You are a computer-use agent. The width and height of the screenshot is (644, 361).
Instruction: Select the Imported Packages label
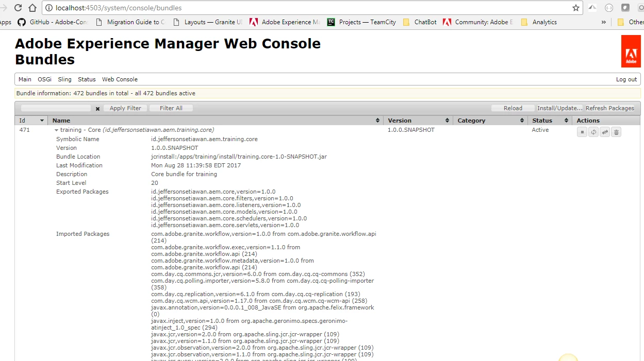(x=82, y=234)
